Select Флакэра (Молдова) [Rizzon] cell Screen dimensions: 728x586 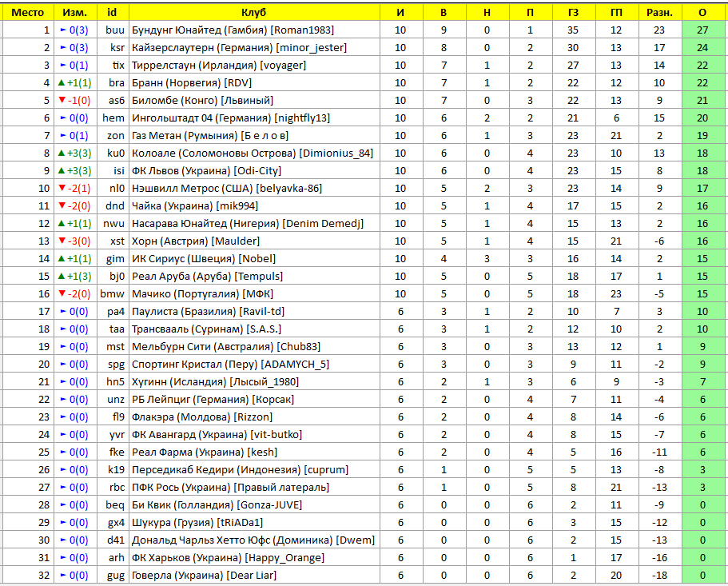pyautogui.click(x=254, y=417)
